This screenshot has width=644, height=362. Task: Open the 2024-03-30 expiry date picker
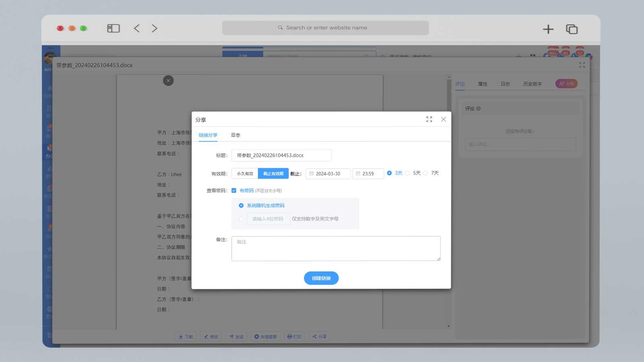click(x=328, y=174)
